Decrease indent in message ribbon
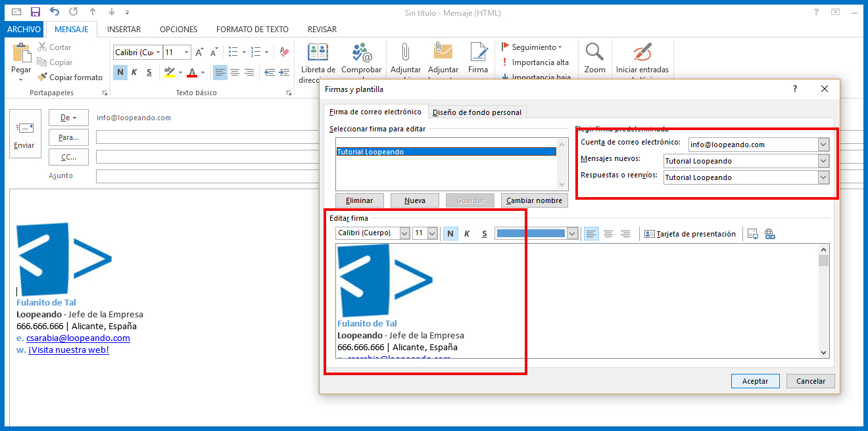Viewport: 868px width, 431px height. tap(270, 72)
